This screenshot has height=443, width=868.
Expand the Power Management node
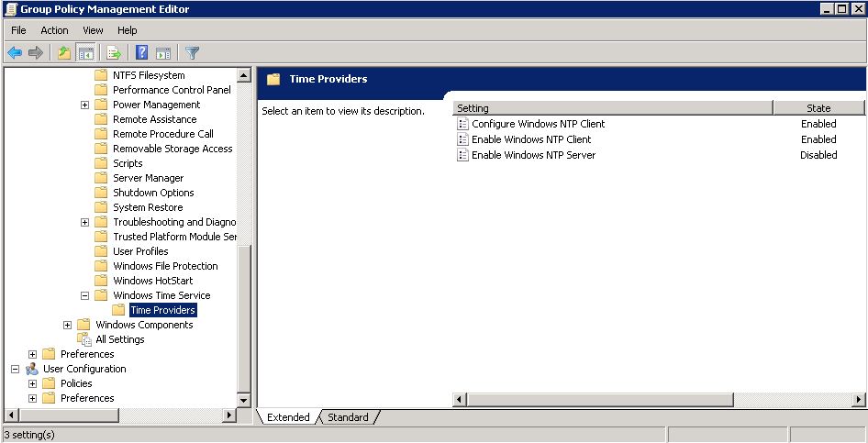pyautogui.click(x=84, y=105)
